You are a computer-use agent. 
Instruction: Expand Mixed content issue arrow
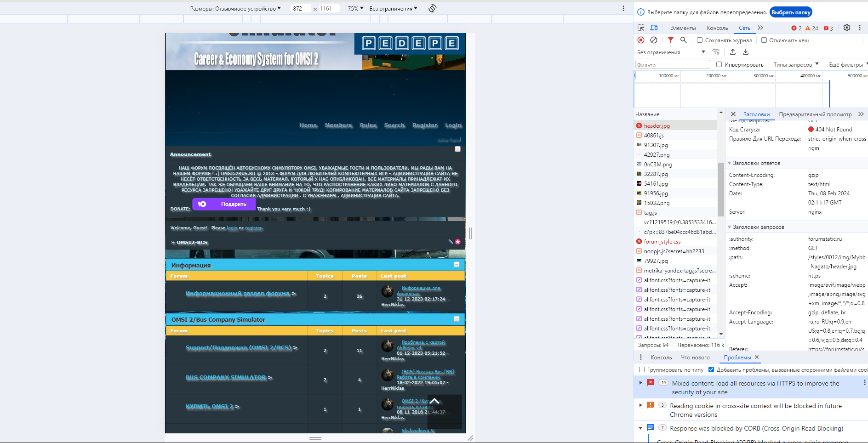640,382
